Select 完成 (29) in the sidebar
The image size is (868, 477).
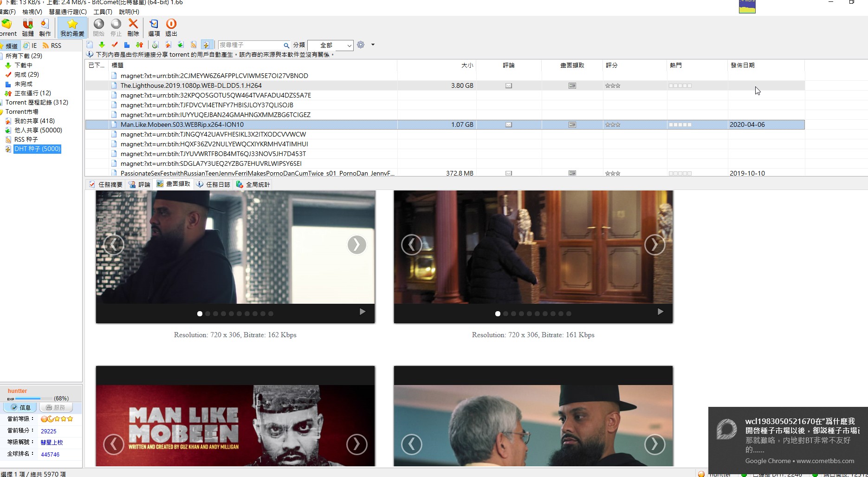tap(26, 74)
